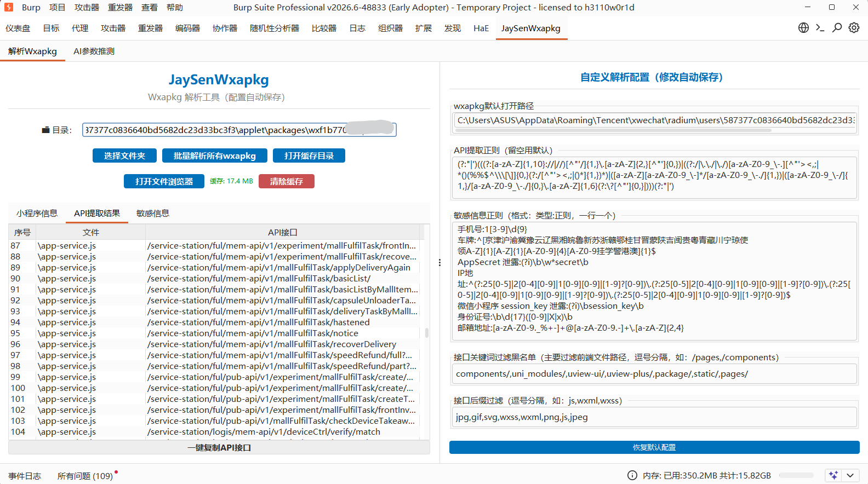Click the 批量解析所有wxapkg button
The width and height of the screenshot is (868, 484).
click(215, 155)
